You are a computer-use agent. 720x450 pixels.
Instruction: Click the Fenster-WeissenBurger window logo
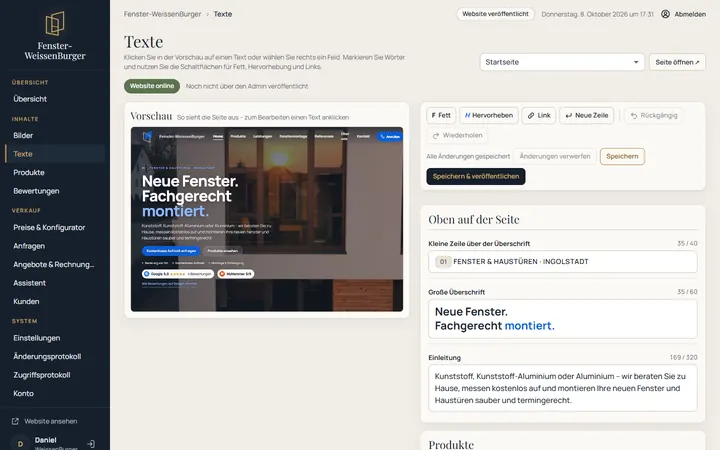(55, 23)
